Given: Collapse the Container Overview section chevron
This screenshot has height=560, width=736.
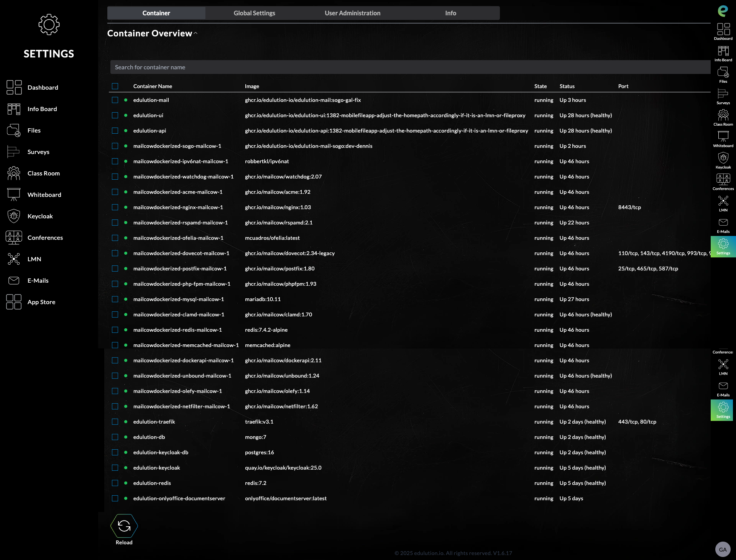Looking at the screenshot, I should (195, 33).
